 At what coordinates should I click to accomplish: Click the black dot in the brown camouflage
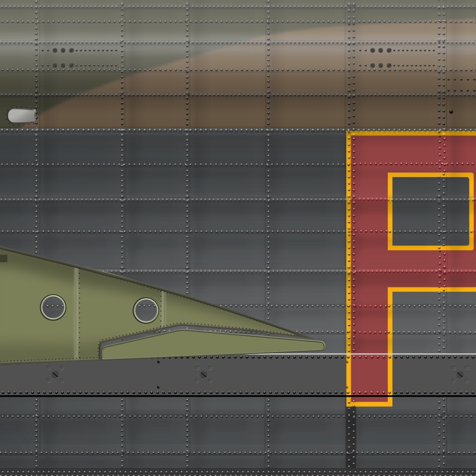tap(451, 112)
